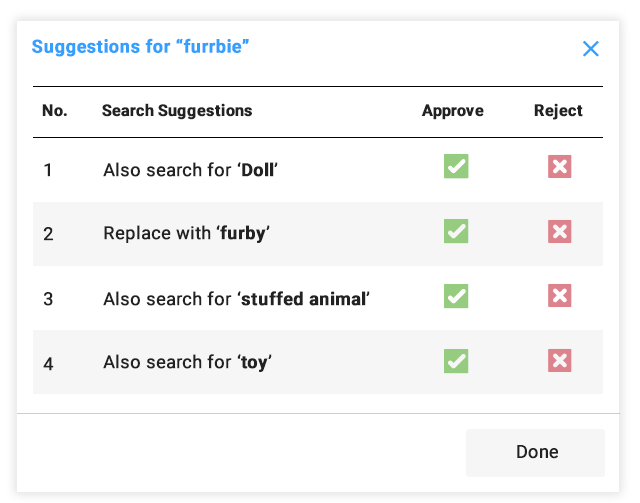Approve the 'toy' search suggestion
The image size is (640, 503).
[x=456, y=361]
